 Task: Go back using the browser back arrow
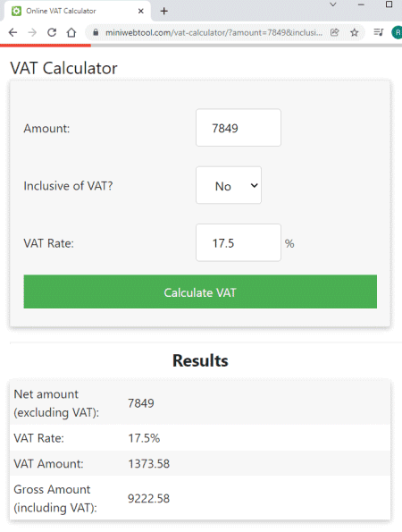click(x=13, y=32)
